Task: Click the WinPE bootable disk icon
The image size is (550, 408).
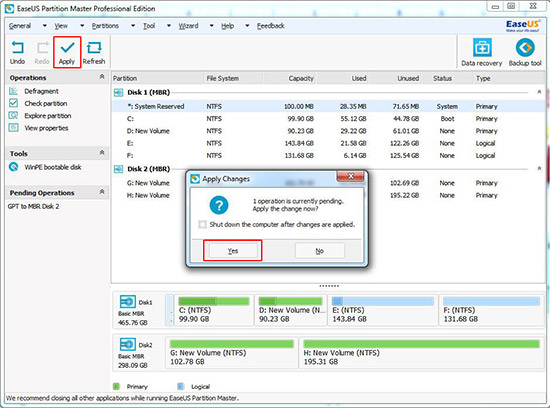Action: coord(14,167)
